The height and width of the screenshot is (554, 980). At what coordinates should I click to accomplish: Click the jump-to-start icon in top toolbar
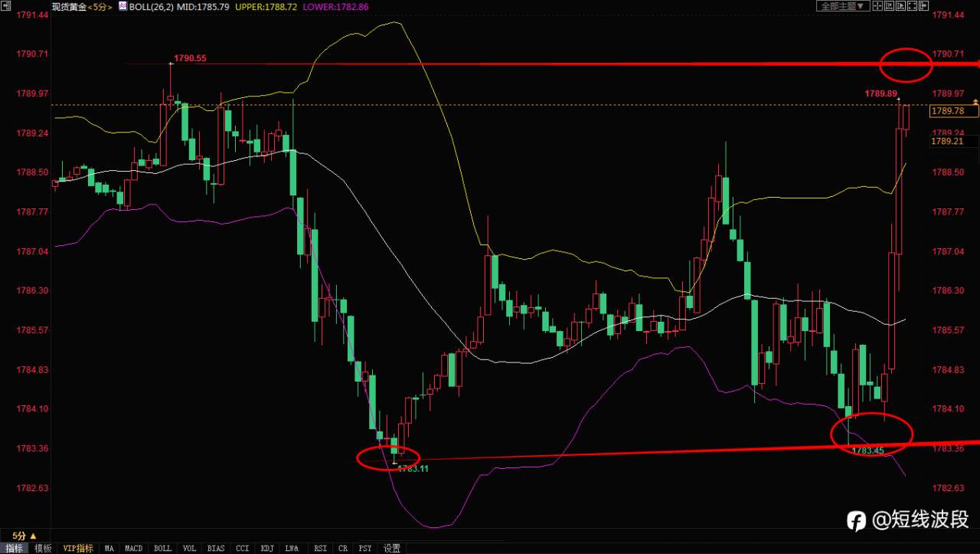pos(888,6)
